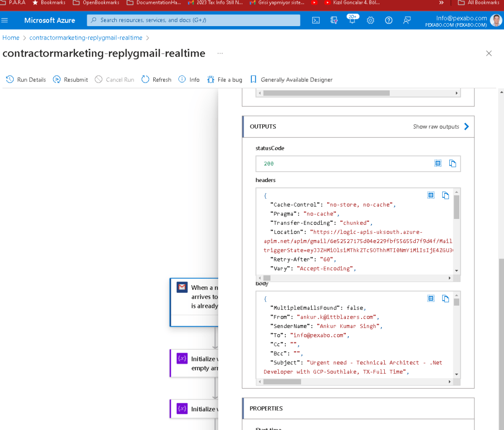Click the Microsoft Azure brand link
Screen dimensions: 504x430
pos(49,20)
